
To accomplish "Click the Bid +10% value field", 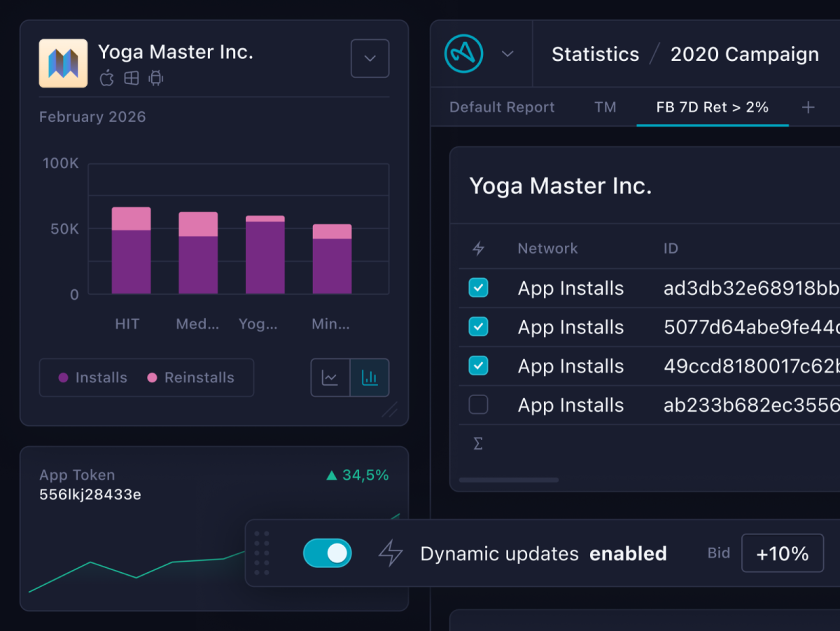I will coord(783,553).
